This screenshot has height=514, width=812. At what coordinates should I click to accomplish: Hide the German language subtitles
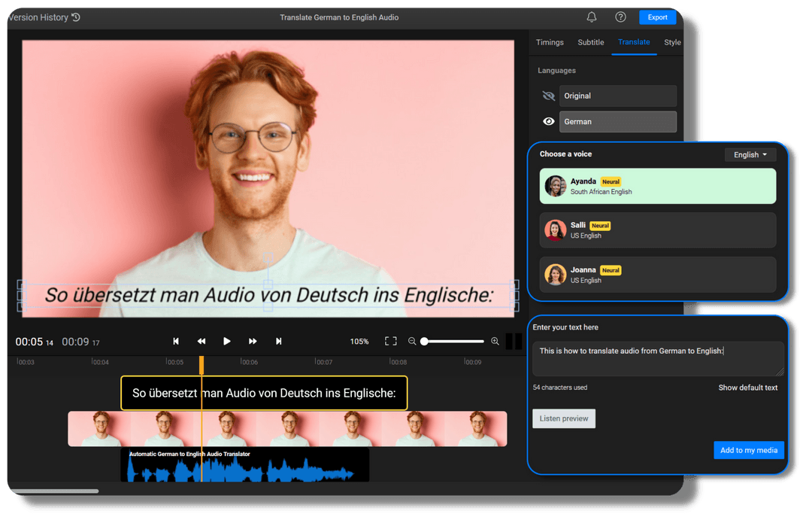pyautogui.click(x=549, y=122)
